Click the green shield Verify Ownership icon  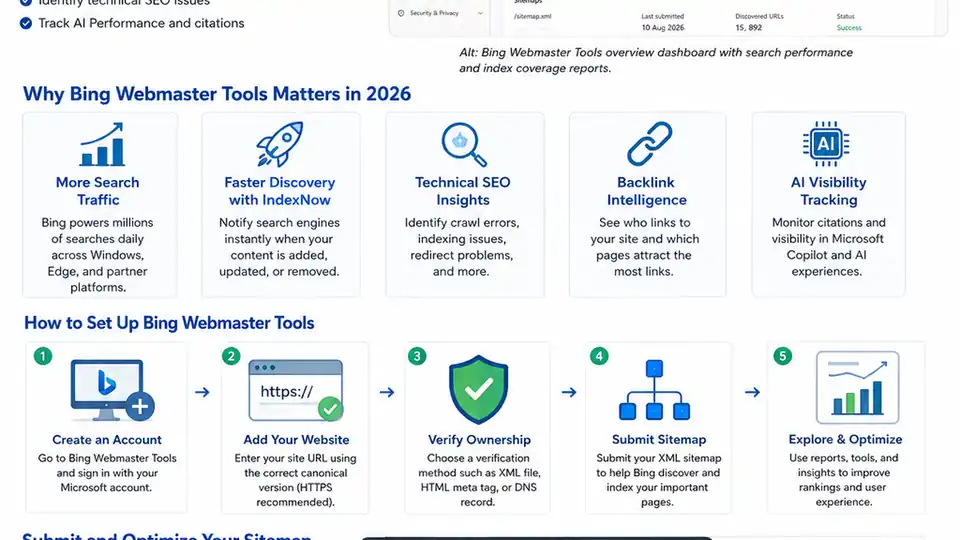coord(478,389)
